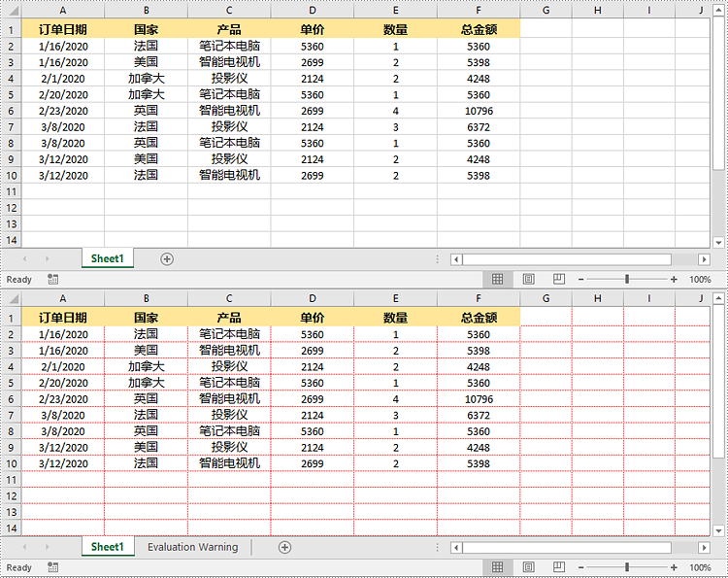
Task: Switch top workbook to Page Break Preview
Action: click(x=559, y=279)
